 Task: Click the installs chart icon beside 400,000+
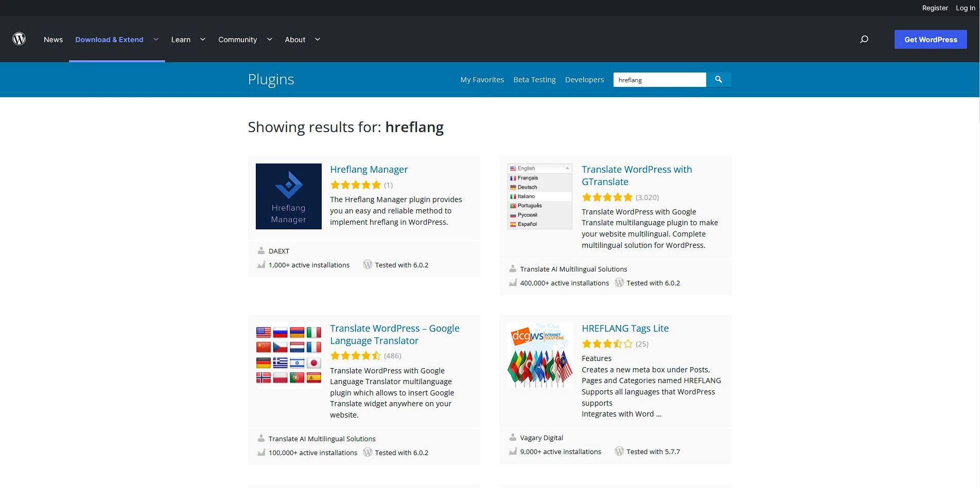(513, 283)
